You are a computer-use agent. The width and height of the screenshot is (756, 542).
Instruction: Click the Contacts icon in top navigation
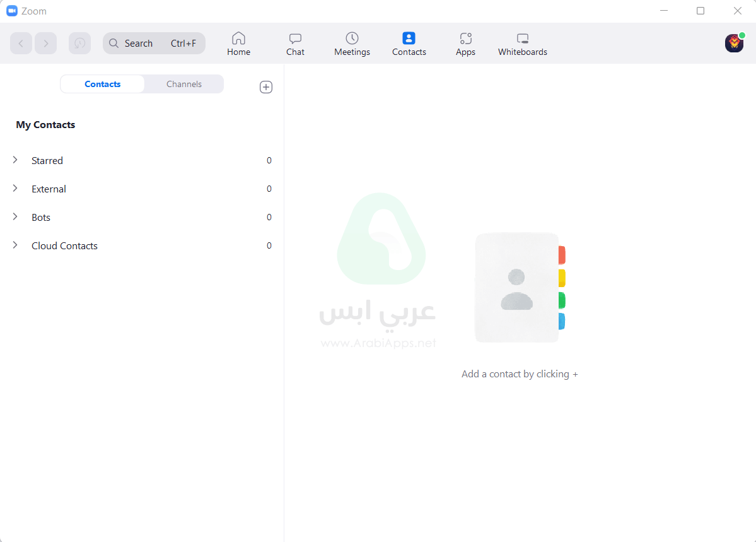coord(409,38)
